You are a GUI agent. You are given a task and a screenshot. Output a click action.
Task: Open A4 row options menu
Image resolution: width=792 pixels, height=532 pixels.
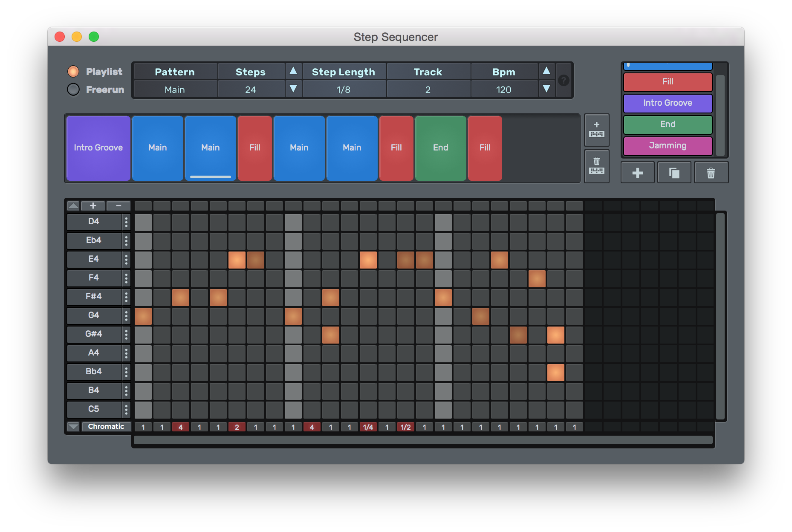[126, 353]
